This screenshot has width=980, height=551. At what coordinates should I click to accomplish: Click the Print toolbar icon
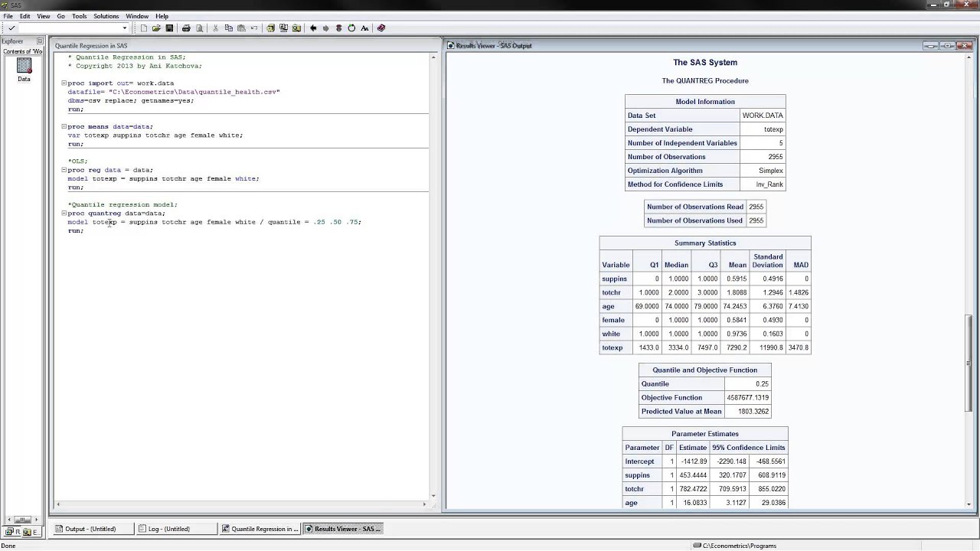(186, 28)
